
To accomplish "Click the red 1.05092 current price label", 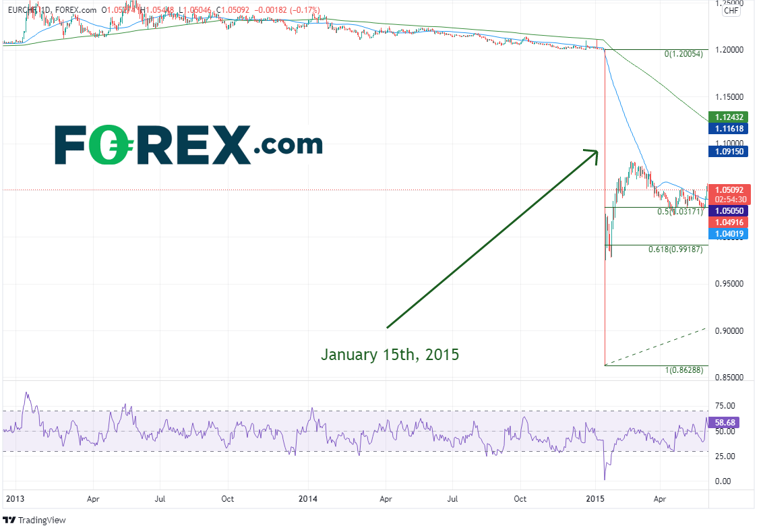I will 728,190.
